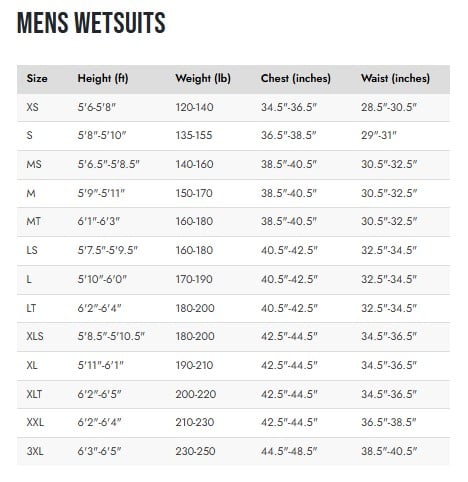
Task: Select the MS size row label
Action: coord(34,164)
